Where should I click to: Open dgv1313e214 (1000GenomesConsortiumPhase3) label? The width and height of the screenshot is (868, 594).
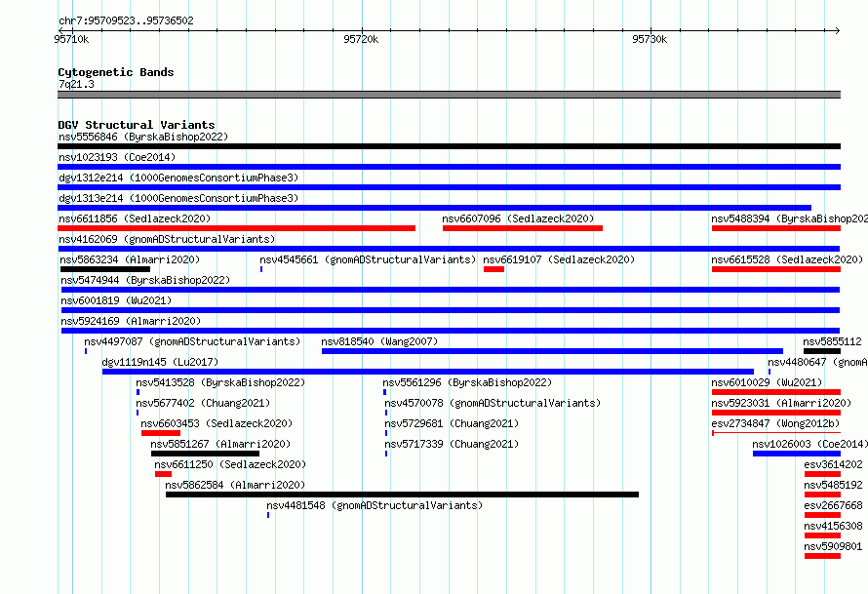pos(178,198)
